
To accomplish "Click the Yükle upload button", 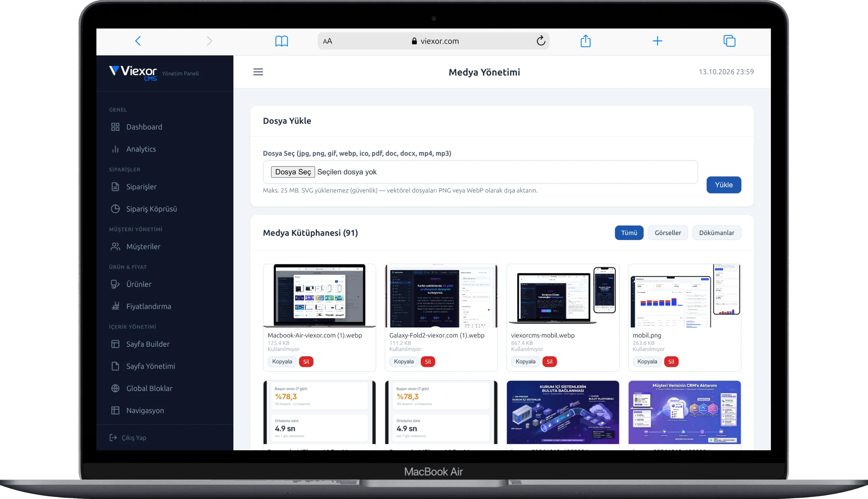I will tap(724, 185).
